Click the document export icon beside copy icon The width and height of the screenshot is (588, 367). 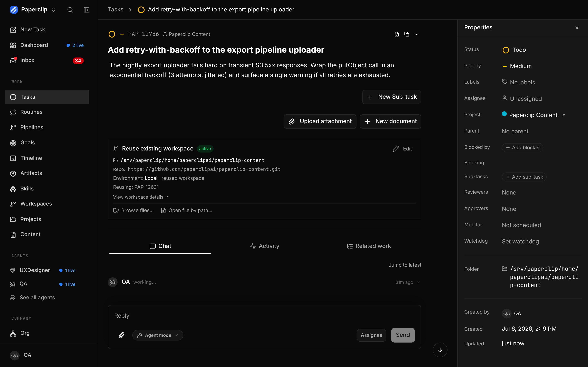click(x=396, y=34)
